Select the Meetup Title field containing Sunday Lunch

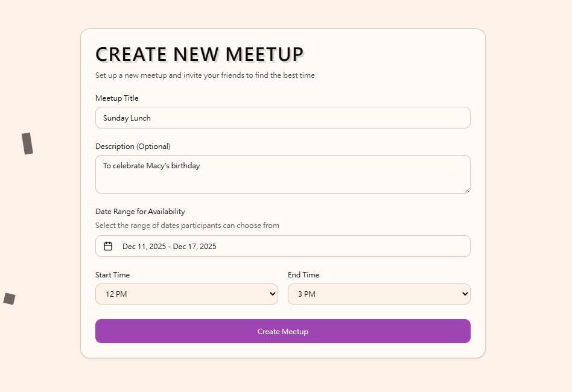click(282, 118)
